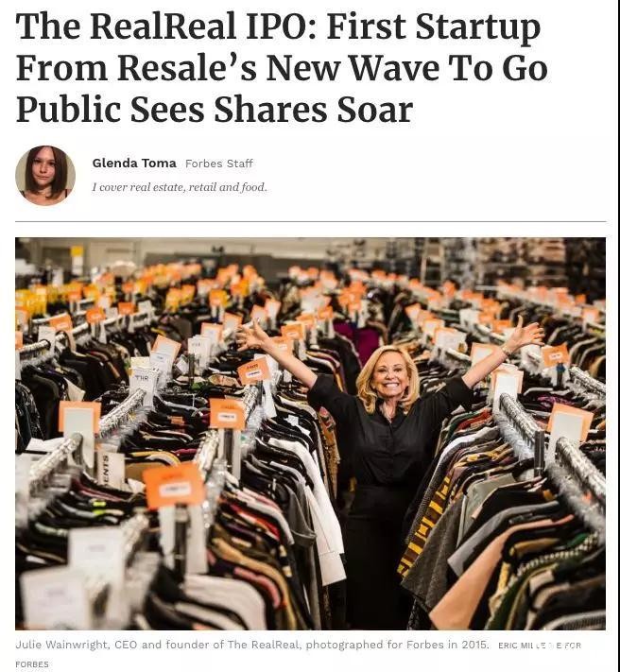Screen dimensions: 620x672
Task: Click the headline's second line 'From Resale's New Wave To Go'
Action: [282, 69]
